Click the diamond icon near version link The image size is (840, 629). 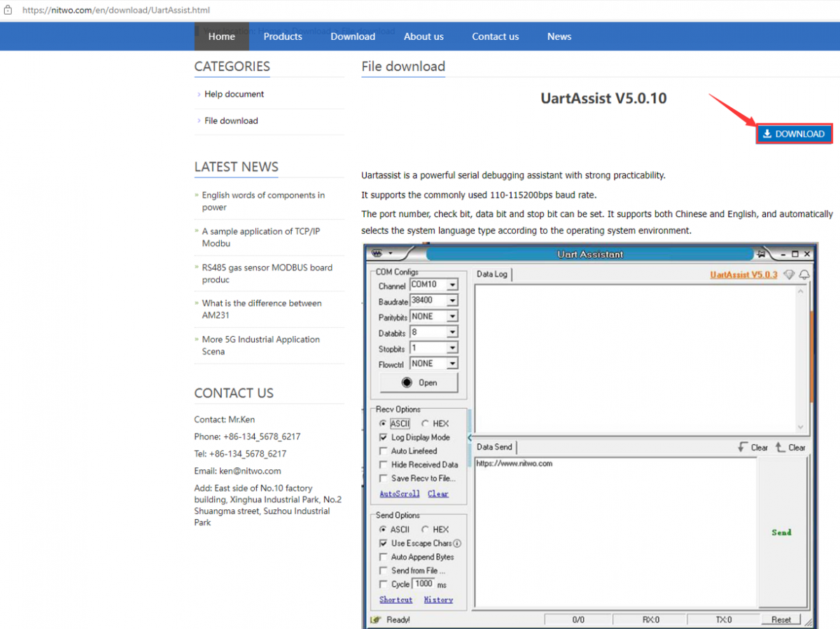(x=789, y=275)
